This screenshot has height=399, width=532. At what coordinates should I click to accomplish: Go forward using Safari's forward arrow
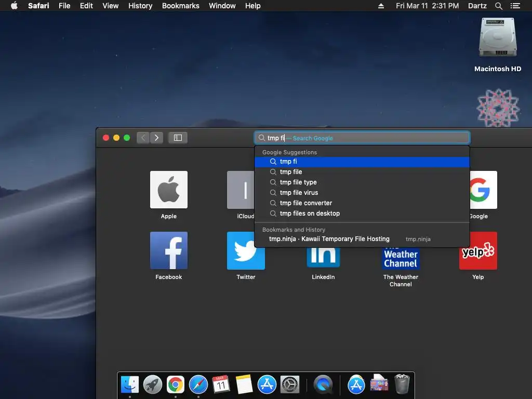pos(156,138)
